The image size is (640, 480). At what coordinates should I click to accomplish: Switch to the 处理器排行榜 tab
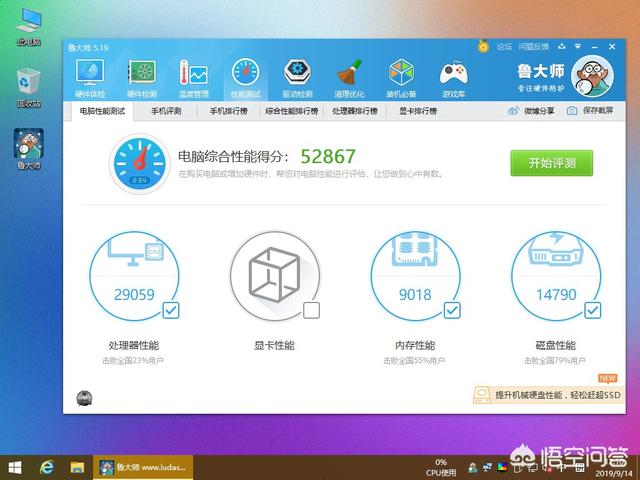click(355, 111)
